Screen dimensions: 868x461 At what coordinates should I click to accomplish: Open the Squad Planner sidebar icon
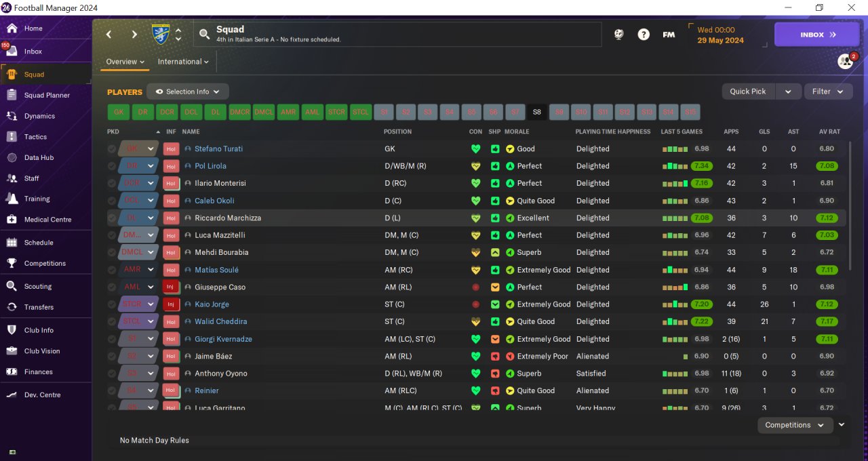[12, 96]
